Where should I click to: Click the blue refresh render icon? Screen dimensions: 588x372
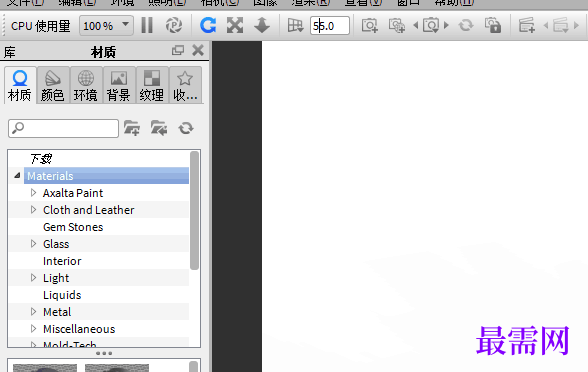pos(208,26)
